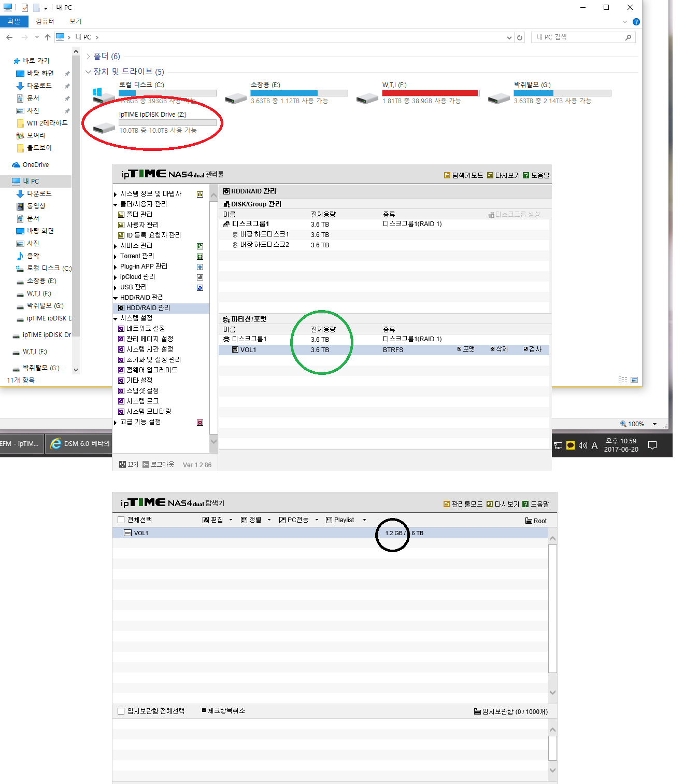Image resolution: width=684 pixels, height=784 pixels.
Task: Go up one level with the up arrow
Action: pyautogui.click(x=48, y=37)
